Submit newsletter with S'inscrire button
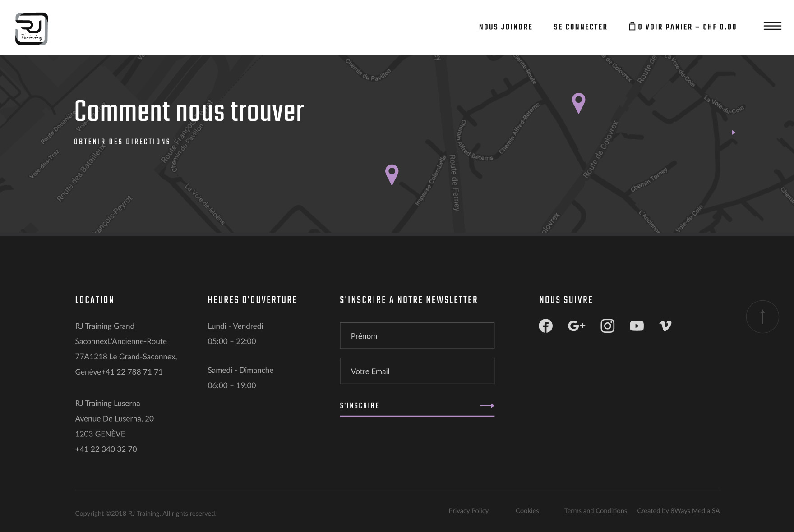The height and width of the screenshot is (532, 794). [x=417, y=406]
